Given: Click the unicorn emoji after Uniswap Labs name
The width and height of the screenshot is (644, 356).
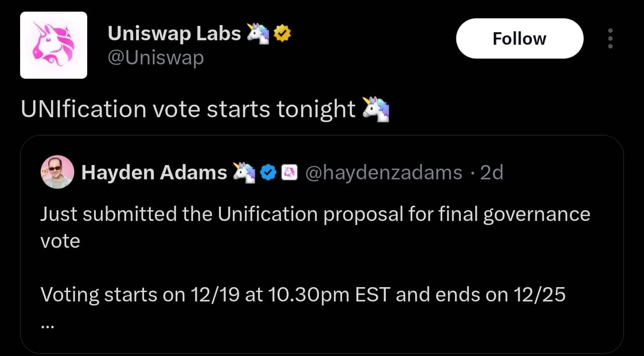Looking at the screenshot, I should (258, 34).
